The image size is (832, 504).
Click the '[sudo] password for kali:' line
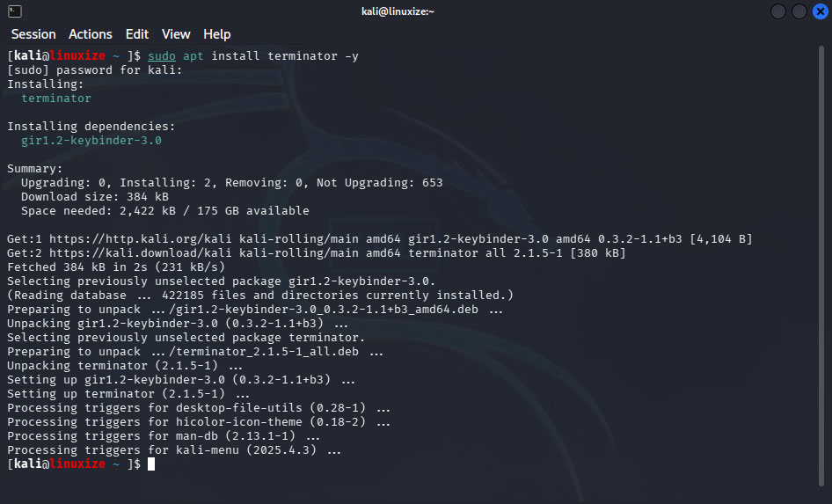[94, 70]
